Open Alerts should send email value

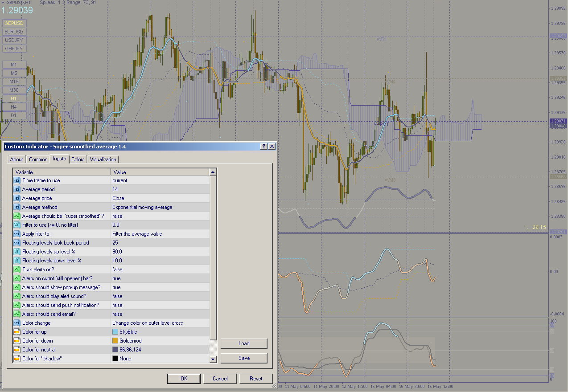[160, 314]
